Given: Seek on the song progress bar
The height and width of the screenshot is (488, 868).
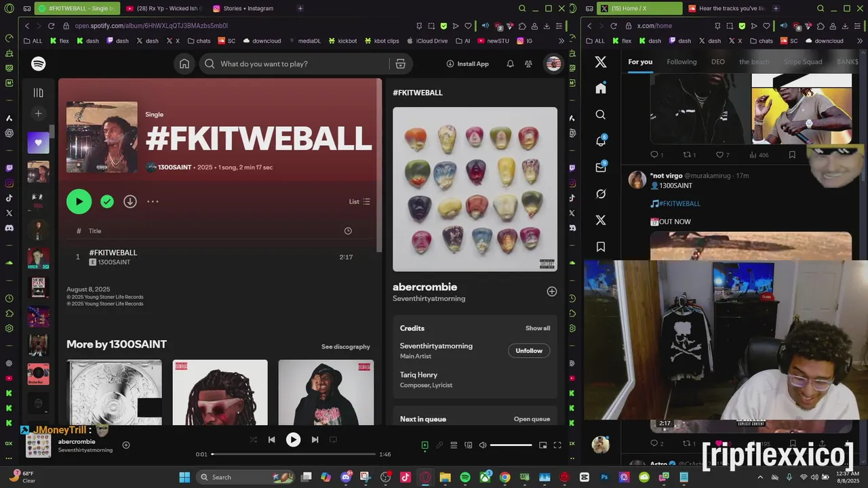Looking at the screenshot, I should click(293, 454).
